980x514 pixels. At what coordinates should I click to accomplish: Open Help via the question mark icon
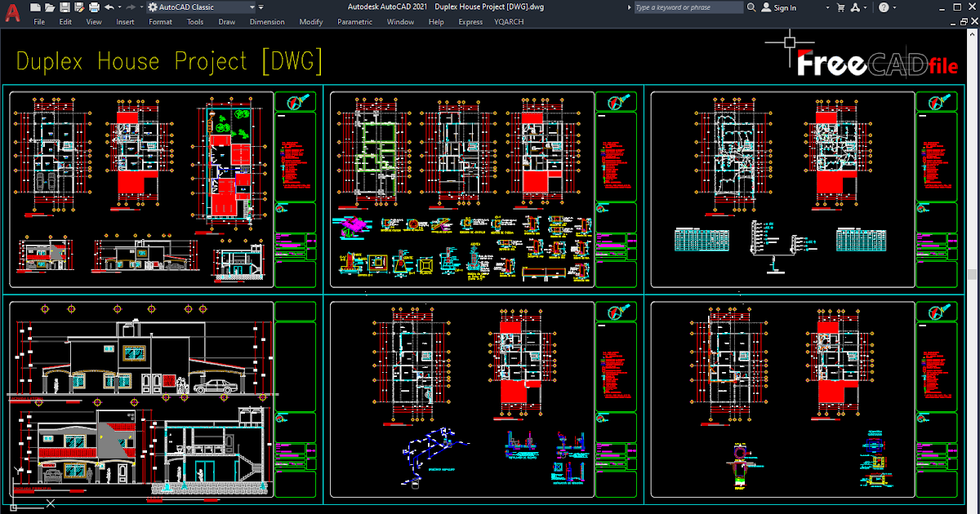pyautogui.click(x=884, y=7)
